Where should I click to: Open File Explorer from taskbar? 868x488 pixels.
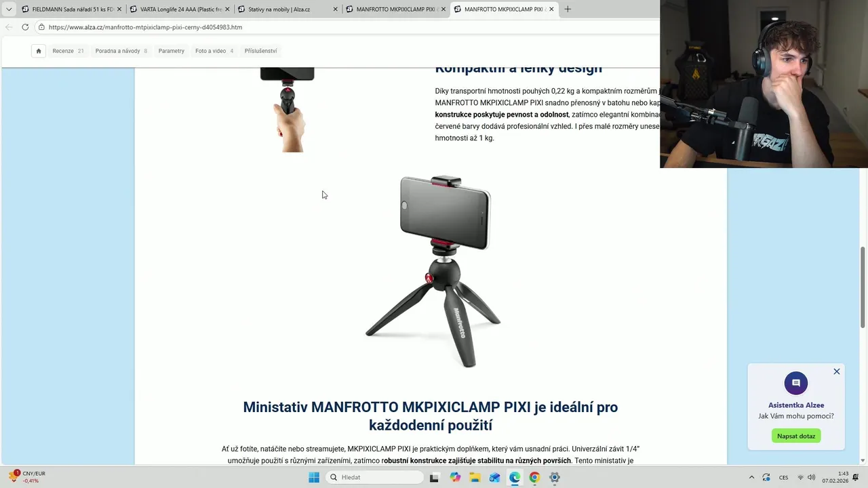(475, 477)
